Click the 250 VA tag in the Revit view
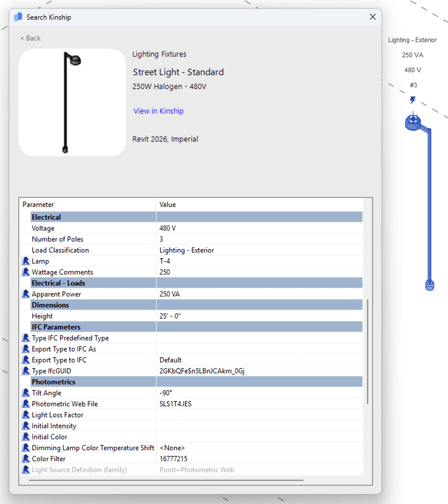This screenshot has height=504, width=448. tap(412, 55)
